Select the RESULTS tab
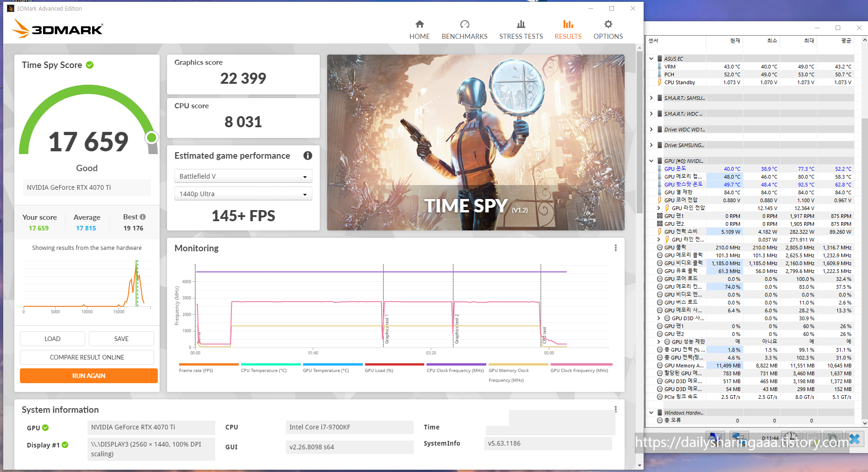The width and height of the screenshot is (868, 472). click(568, 30)
